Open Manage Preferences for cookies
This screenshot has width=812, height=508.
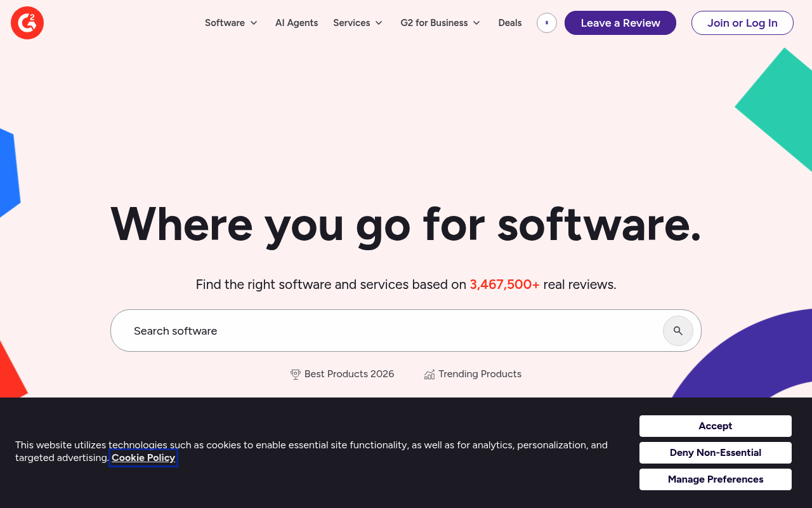click(716, 479)
